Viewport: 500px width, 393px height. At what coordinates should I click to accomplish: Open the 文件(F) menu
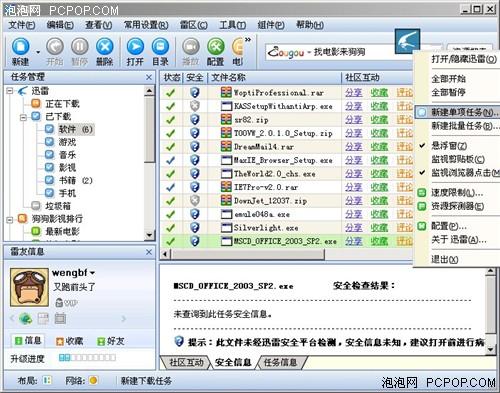click(22, 25)
